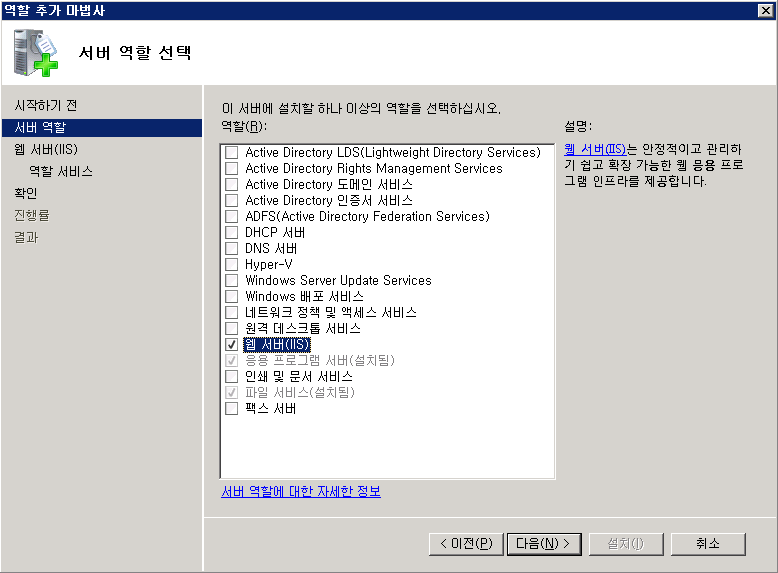Click the 이전(P) back button
The height and width of the screenshot is (573, 778).
click(466, 544)
